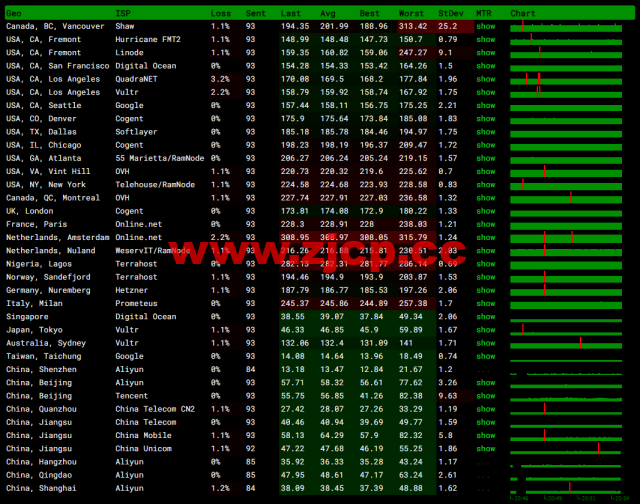The height and width of the screenshot is (504, 640).
Task: Show MTR for Vint Hill OVH
Action: (x=486, y=171)
